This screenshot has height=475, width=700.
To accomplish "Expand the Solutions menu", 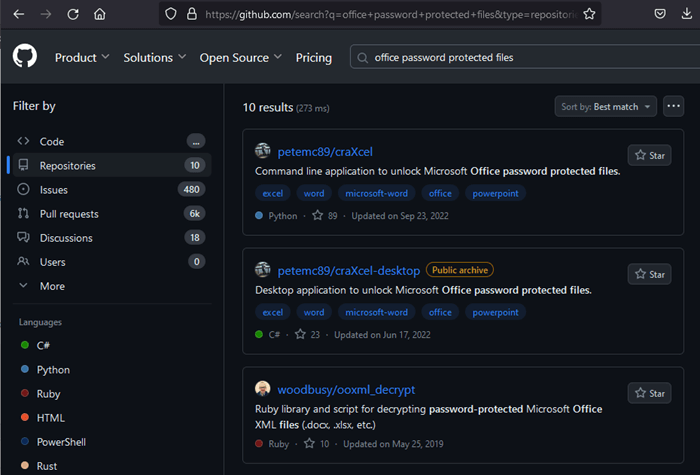I will pyautogui.click(x=154, y=58).
